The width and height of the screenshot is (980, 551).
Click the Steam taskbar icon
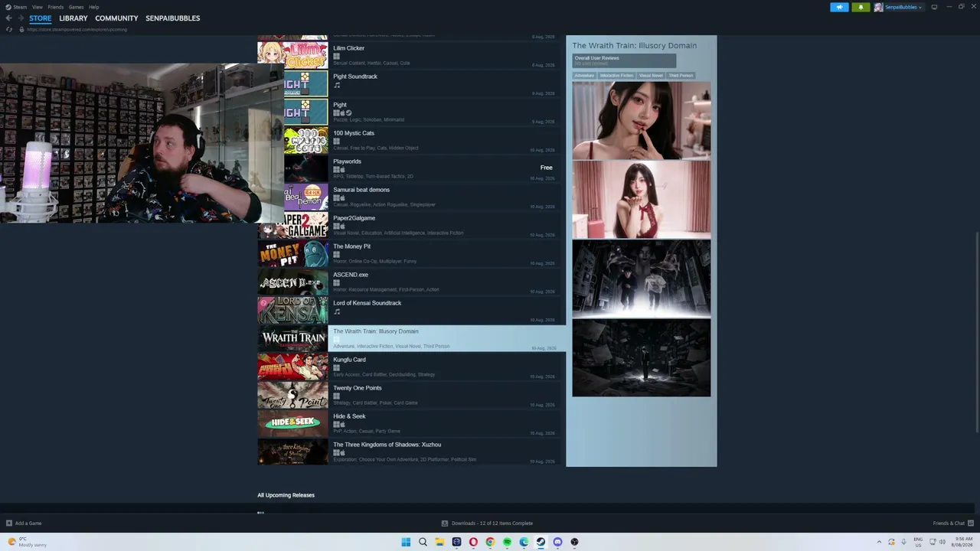(x=541, y=542)
